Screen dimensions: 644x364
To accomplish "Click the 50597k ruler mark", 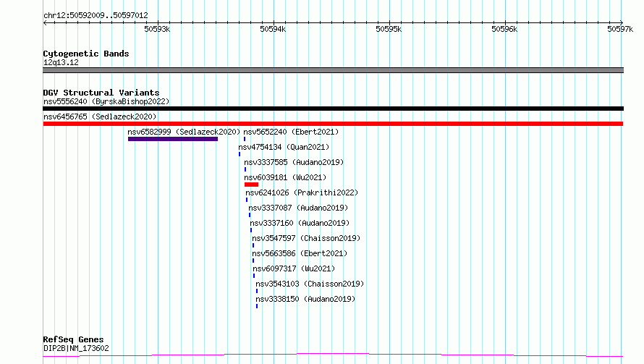I will (x=620, y=29).
